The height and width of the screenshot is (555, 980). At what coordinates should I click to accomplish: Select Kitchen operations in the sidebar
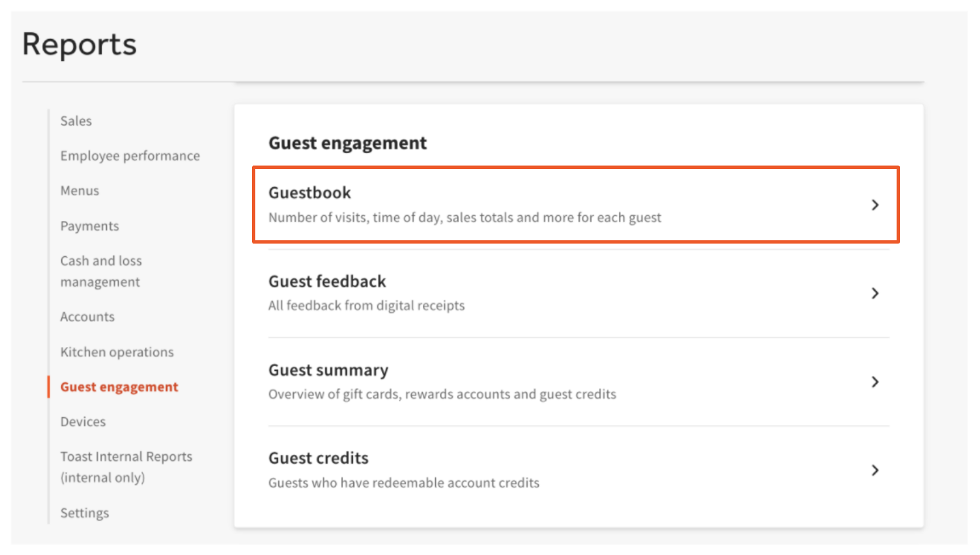[117, 352]
